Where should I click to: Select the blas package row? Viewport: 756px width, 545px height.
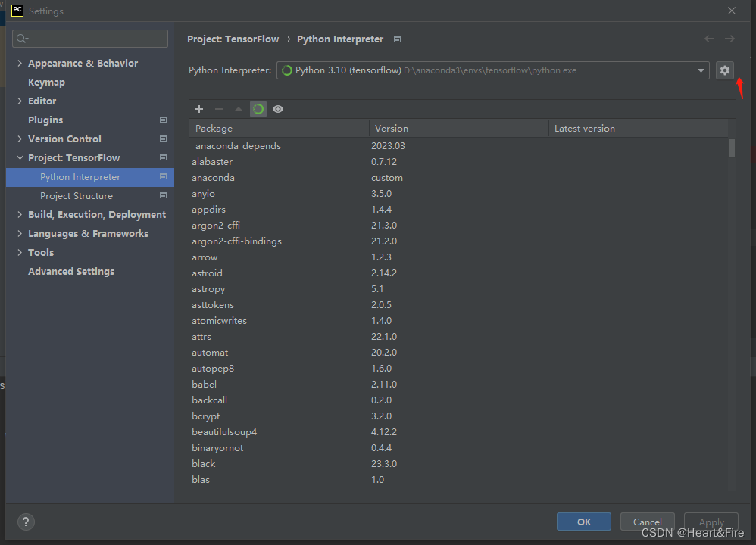tap(458, 479)
